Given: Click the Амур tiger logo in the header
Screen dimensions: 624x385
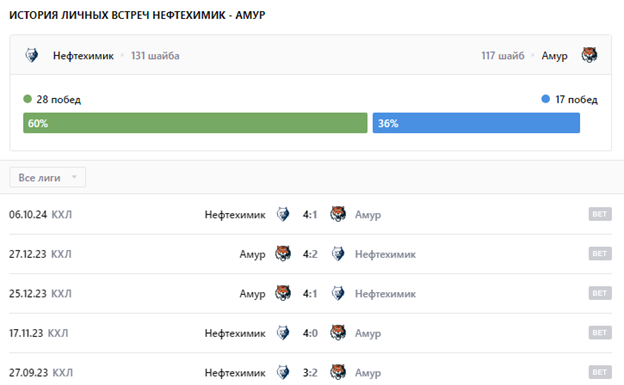Looking at the screenshot, I should pos(589,55).
